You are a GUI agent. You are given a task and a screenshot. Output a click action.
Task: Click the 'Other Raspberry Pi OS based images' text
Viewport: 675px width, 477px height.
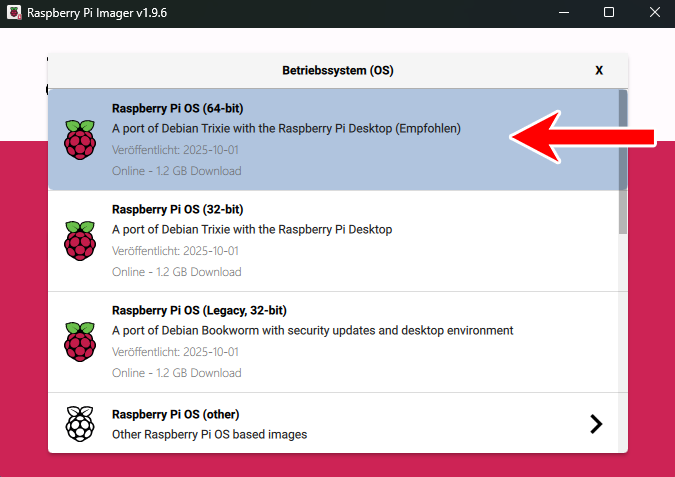pyautogui.click(x=209, y=434)
